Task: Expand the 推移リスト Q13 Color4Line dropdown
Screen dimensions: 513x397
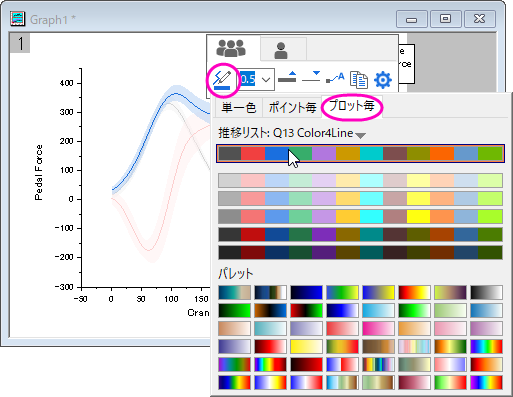Action: pyautogui.click(x=360, y=135)
